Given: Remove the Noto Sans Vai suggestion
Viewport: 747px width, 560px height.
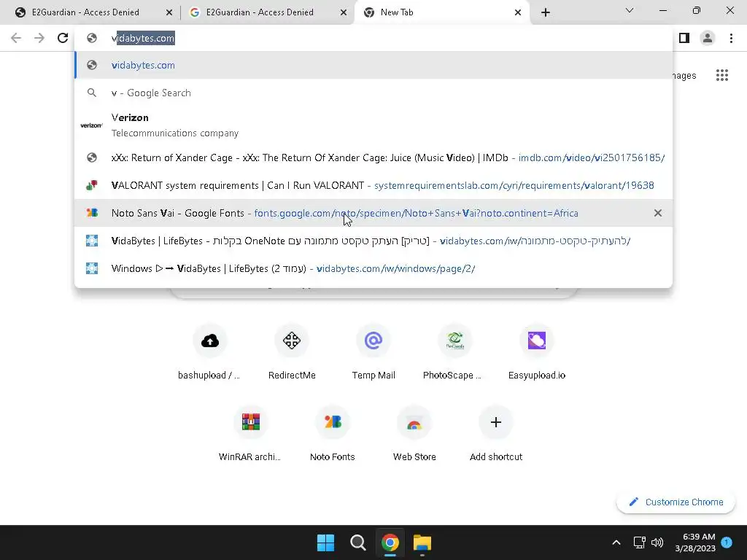Looking at the screenshot, I should tap(658, 213).
